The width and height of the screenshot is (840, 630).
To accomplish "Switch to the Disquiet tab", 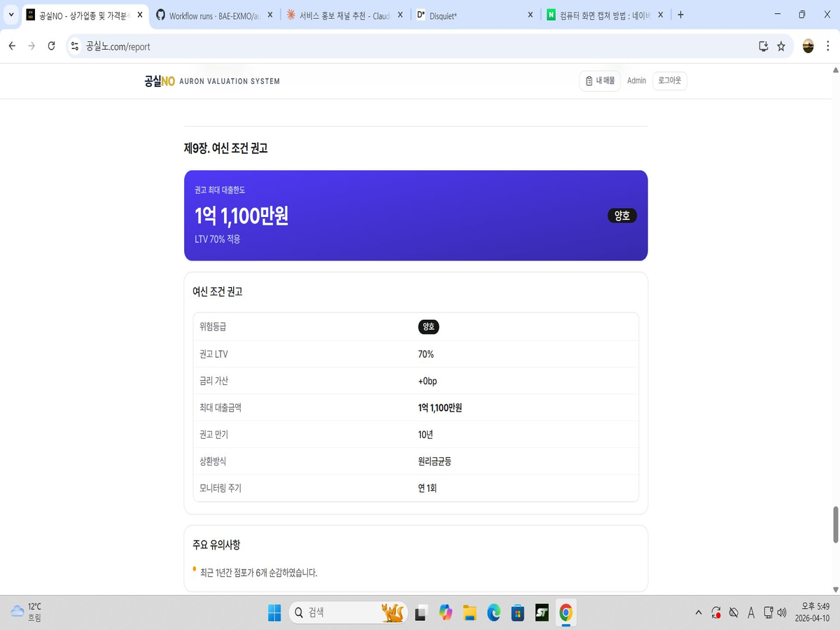I will pos(475,15).
